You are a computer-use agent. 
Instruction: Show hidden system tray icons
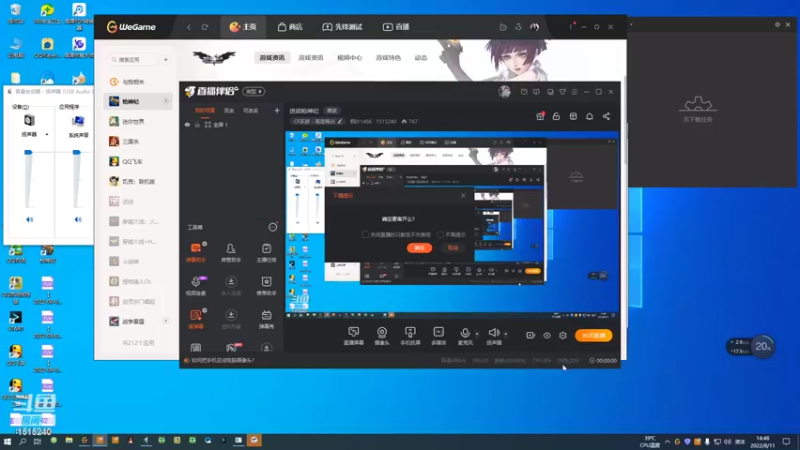667,441
